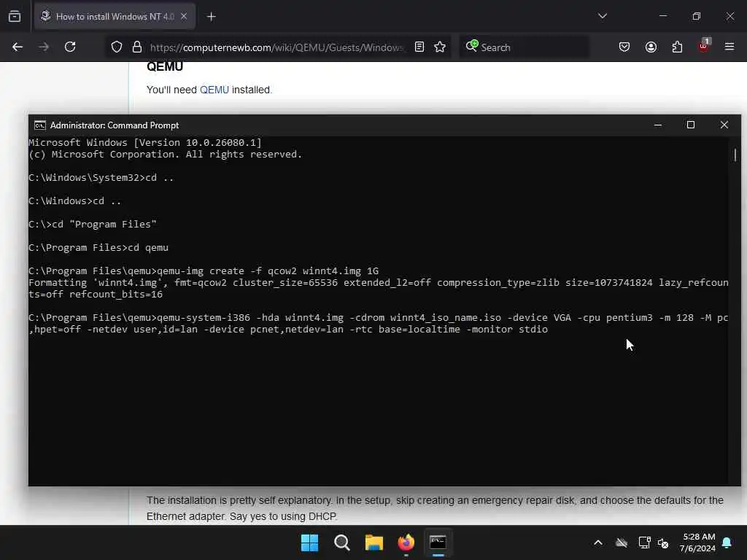Click the 'qemu-img create -f qcow2' command line

204,271
